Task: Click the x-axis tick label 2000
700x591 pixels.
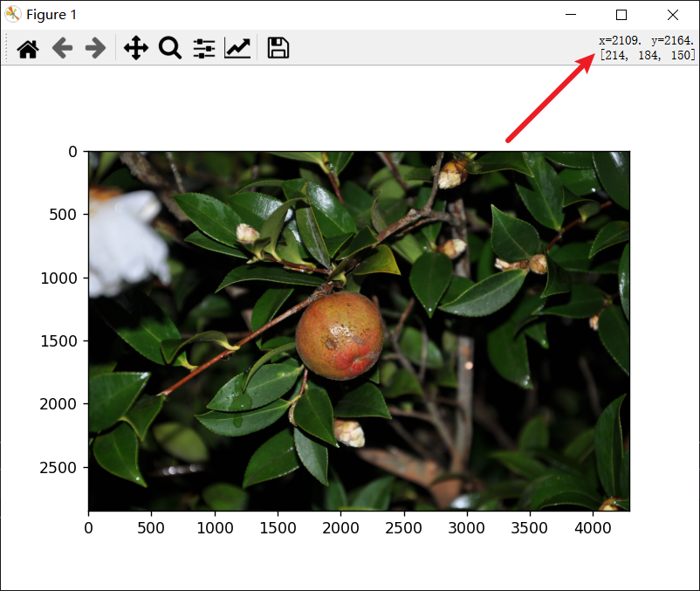Action: pyautogui.click(x=340, y=528)
